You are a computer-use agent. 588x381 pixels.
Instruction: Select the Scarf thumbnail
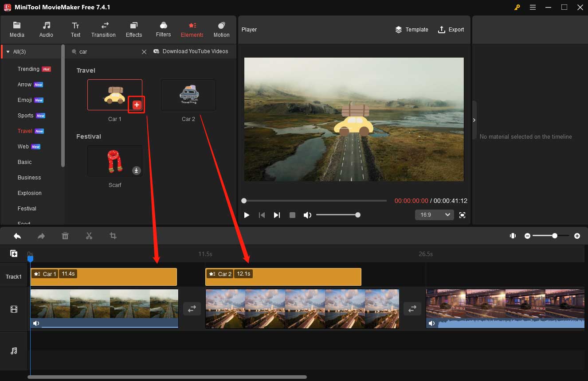115,161
